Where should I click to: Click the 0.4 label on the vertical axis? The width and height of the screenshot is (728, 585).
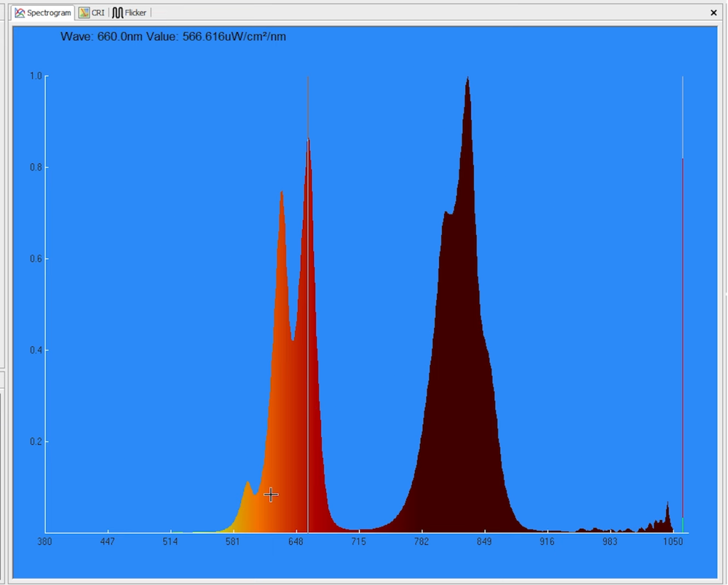[x=35, y=350]
